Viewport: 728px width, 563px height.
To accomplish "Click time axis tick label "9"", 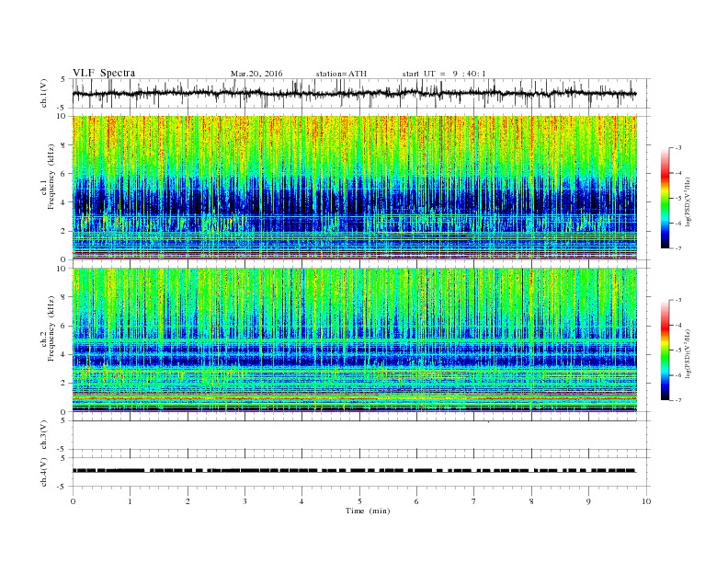I will pos(588,501).
